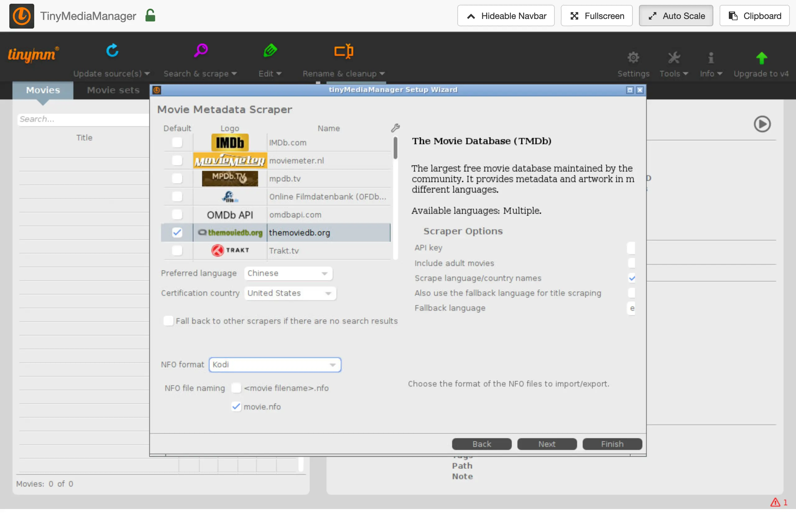Click Next in the setup wizard

point(547,444)
